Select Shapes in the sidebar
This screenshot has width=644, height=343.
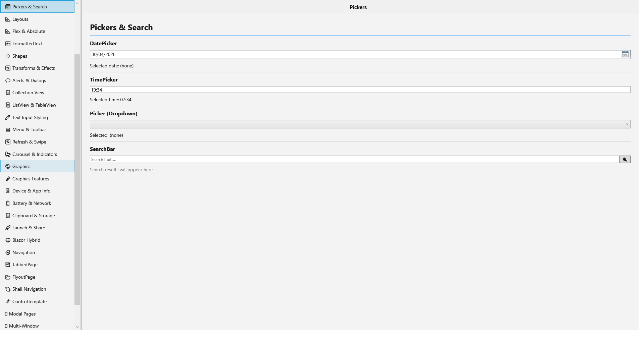(x=37, y=56)
